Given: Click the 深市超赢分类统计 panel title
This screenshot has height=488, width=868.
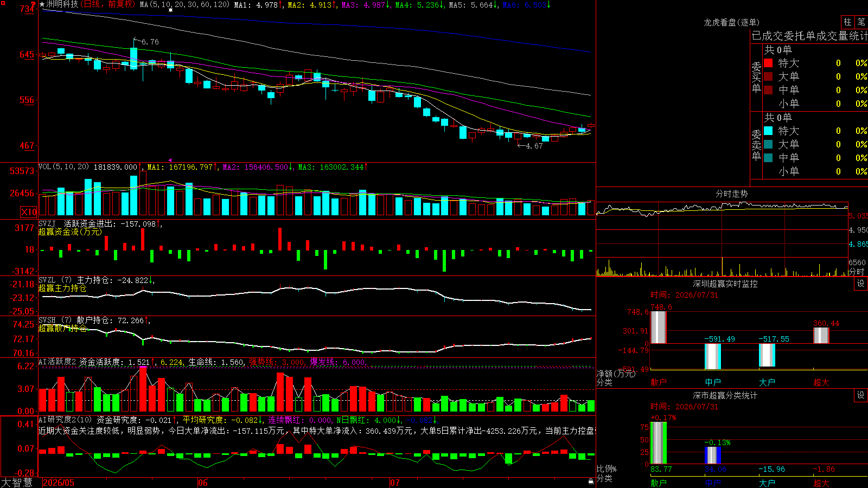Looking at the screenshot, I should pos(725,395).
